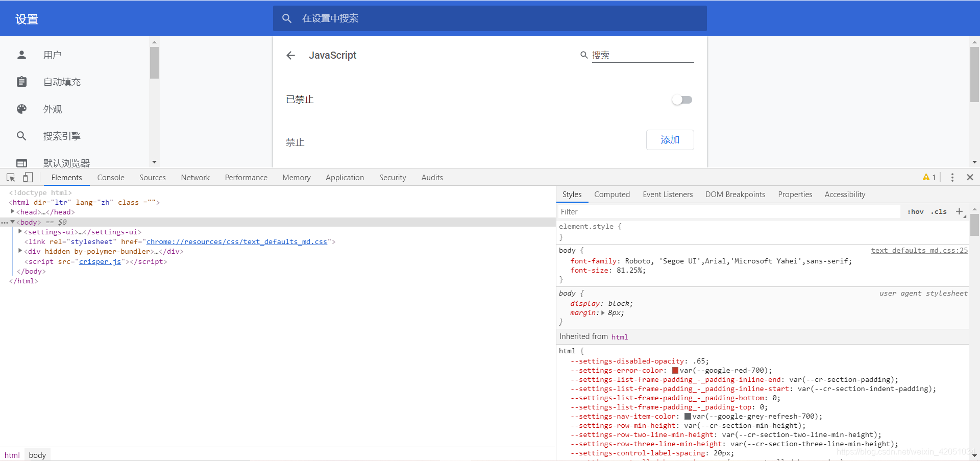Switch to the Console tab
The image size is (980, 461).
(x=111, y=177)
